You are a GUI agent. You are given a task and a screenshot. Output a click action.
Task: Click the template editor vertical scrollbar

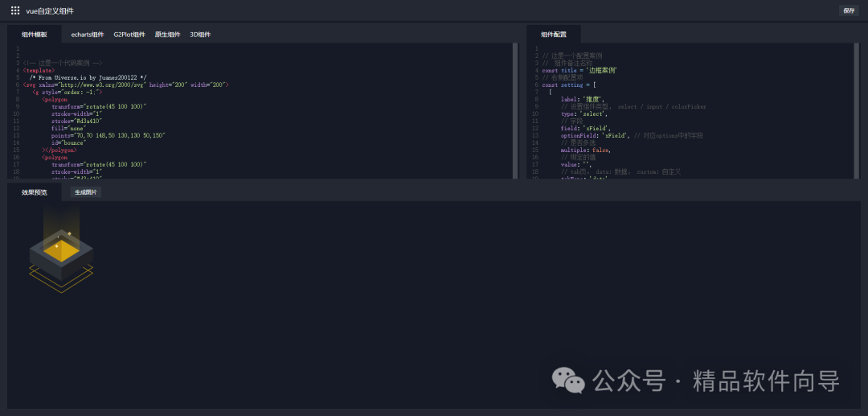[x=515, y=111]
